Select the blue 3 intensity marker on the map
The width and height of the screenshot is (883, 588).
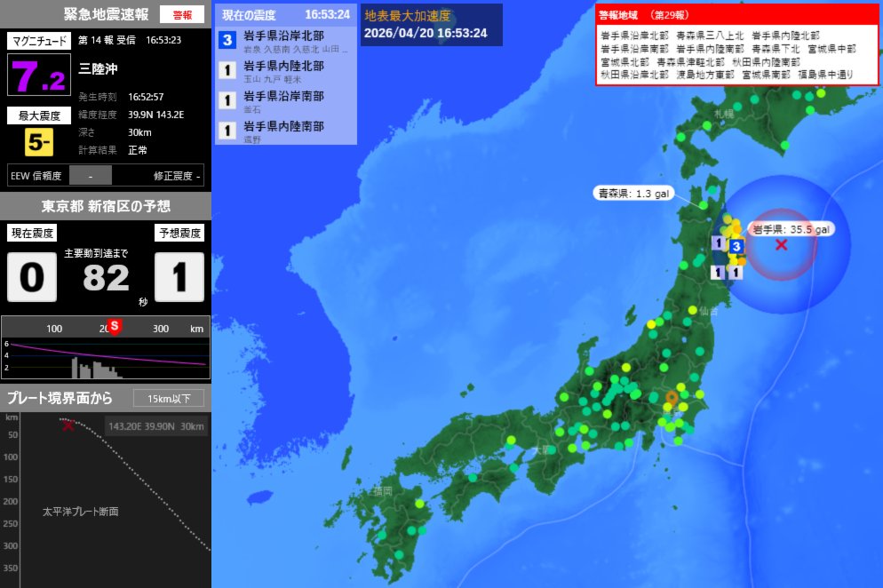pos(737,246)
